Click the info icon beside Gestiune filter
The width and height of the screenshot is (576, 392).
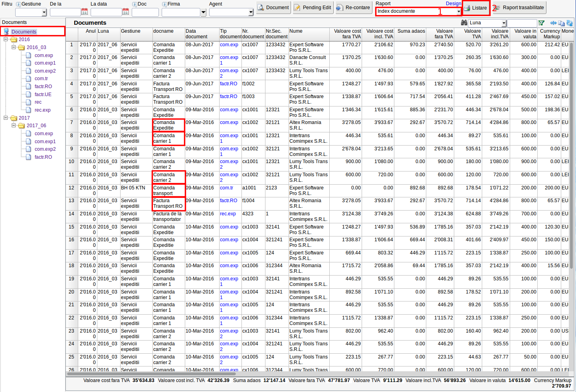pos(18,4)
